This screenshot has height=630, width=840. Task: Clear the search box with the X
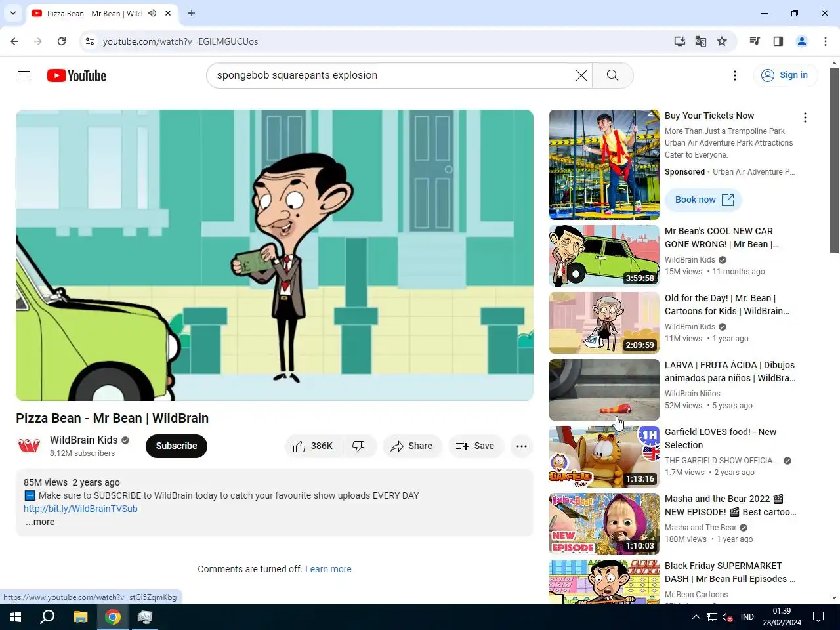click(581, 75)
